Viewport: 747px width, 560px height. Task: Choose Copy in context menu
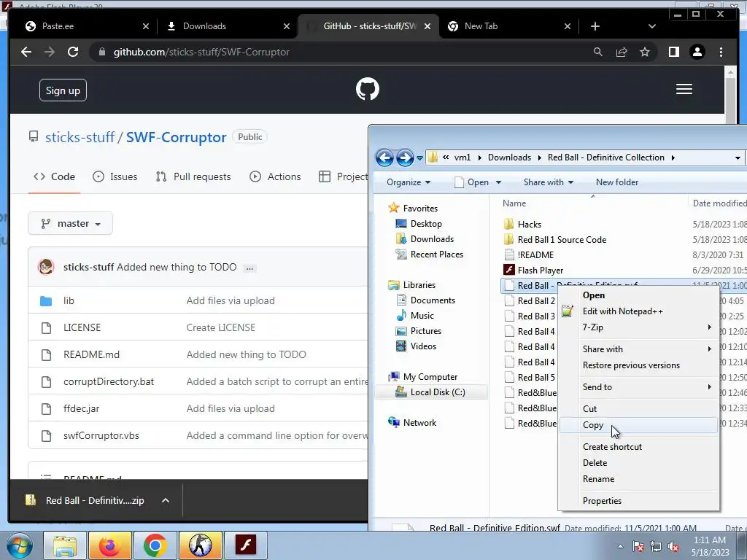(638, 425)
